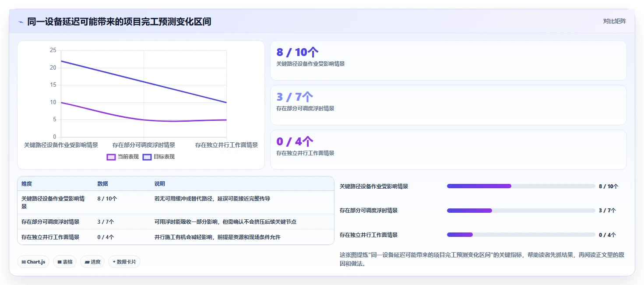Screen dimensions: 644x285
Task: Click the explanation 并行施工有机会减轻影响
Action: [217, 237]
